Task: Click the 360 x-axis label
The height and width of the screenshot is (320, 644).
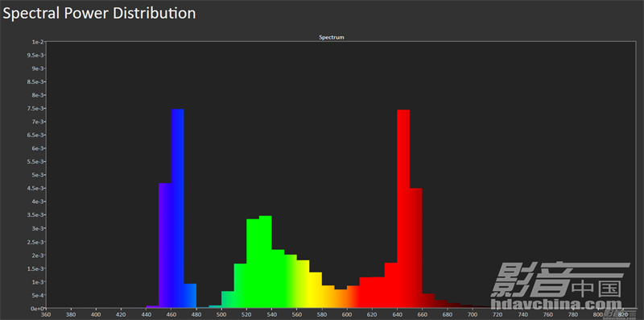Action: (x=46, y=314)
